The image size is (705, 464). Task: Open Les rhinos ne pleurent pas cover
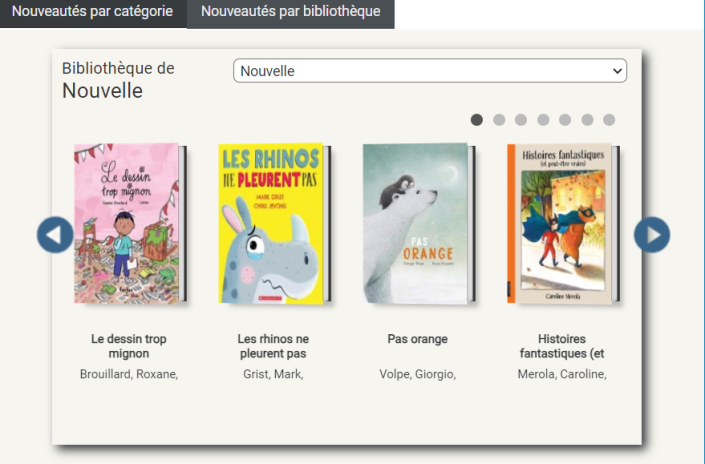tap(272, 223)
